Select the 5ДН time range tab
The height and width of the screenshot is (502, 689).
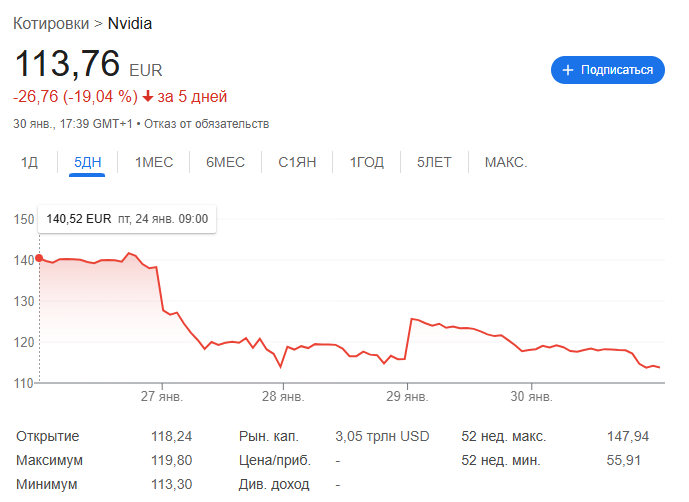pyautogui.click(x=87, y=162)
